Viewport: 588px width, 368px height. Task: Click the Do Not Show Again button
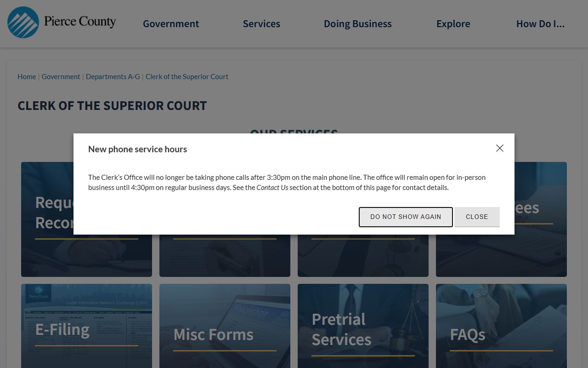point(406,217)
